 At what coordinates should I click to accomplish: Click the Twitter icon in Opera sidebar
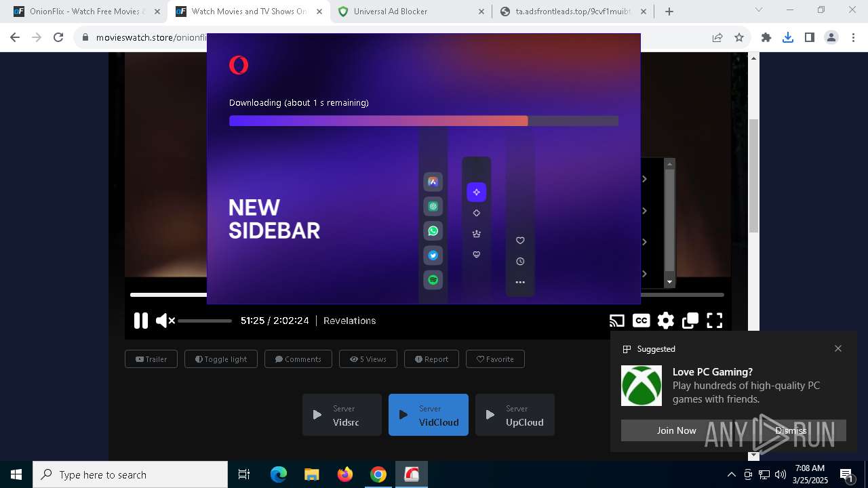433,256
